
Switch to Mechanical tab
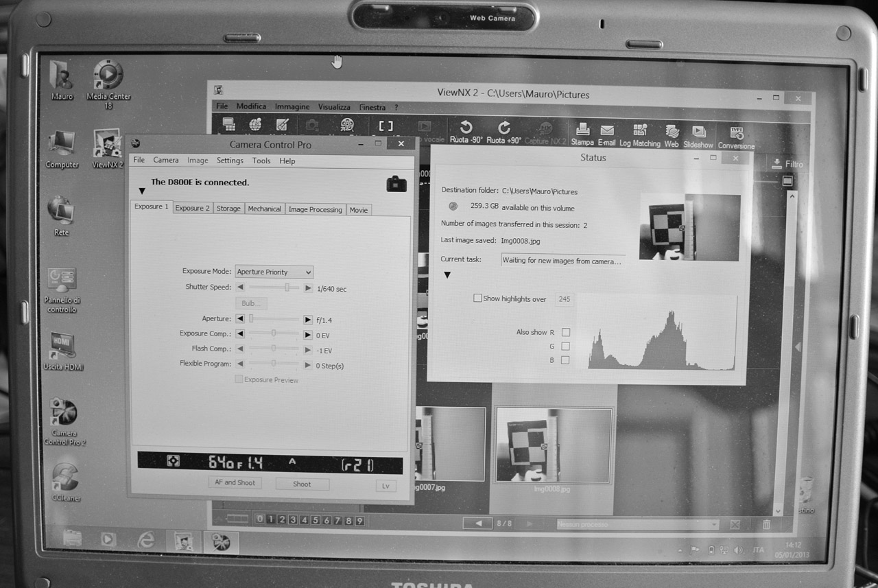(x=264, y=209)
